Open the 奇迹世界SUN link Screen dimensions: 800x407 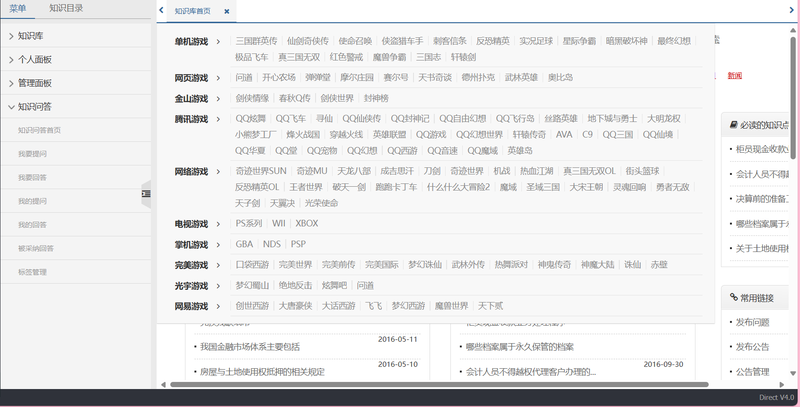click(x=261, y=171)
